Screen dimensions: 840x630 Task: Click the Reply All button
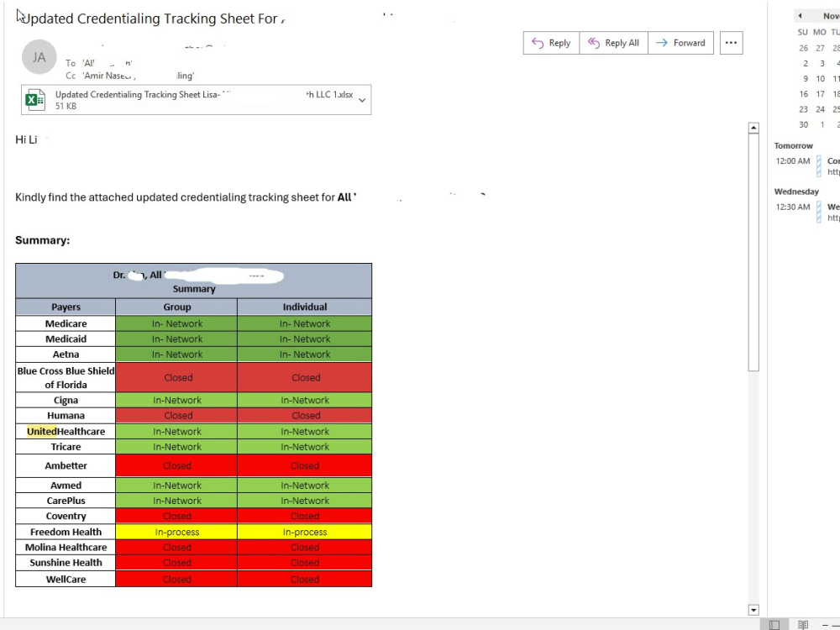pos(613,43)
